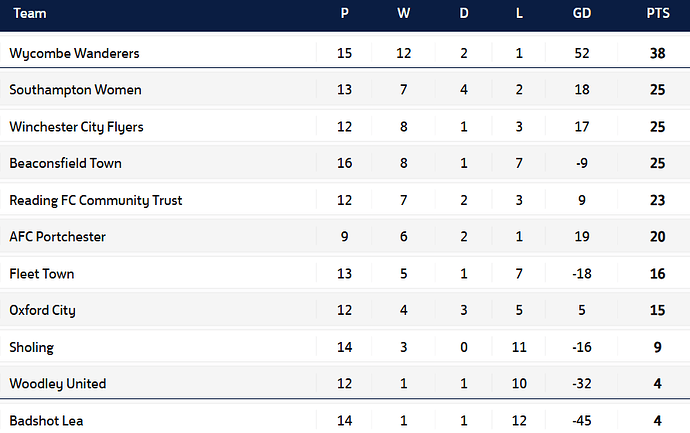Click Woodley United team name
This screenshot has width=690, height=433.
coord(57,384)
